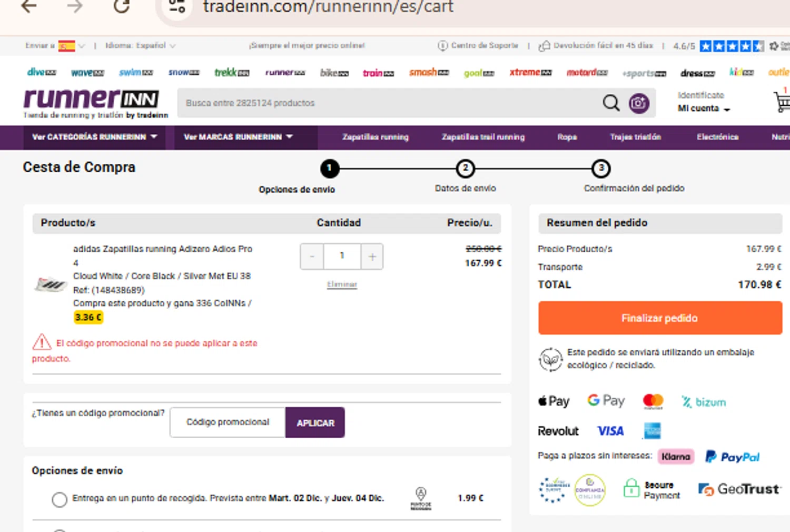The width and height of the screenshot is (790, 532).
Task: Expand Ver CATEGORÍAS RUNNERINN menu
Action: (x=95, y=137)
